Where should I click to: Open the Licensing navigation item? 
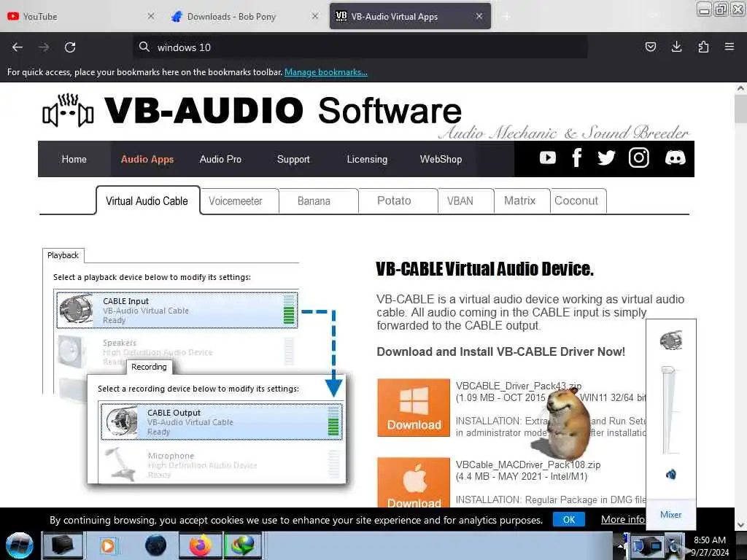tap(367, 159)
